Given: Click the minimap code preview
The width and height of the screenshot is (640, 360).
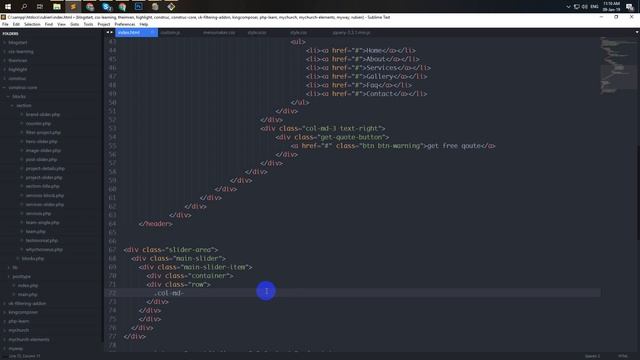Looking at the screenshot, I should [x=617, y=65].
